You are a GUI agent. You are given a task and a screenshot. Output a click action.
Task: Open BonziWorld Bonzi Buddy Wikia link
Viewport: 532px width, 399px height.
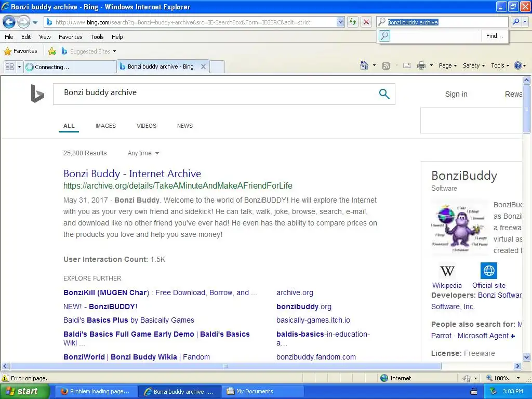[137, 357]
